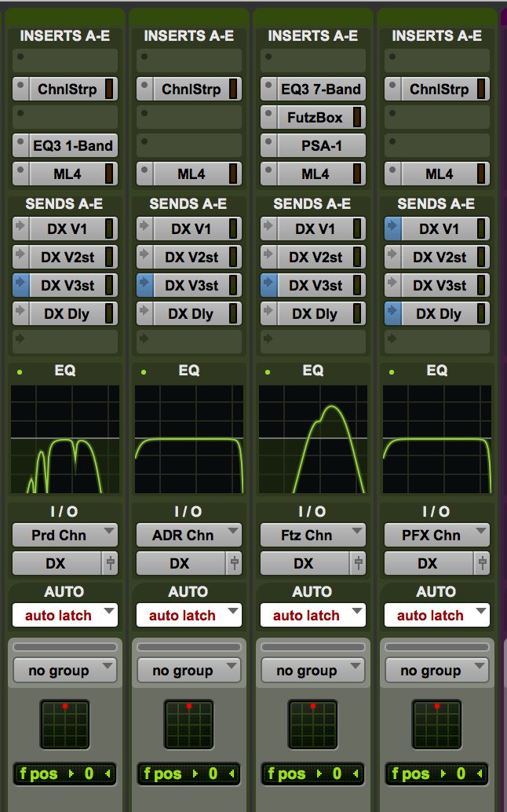The width and height of the screenshot is (507, 812).
Task: Click the DX Dly send selector arrow on PFX Chn
Action: click(393, 313)
